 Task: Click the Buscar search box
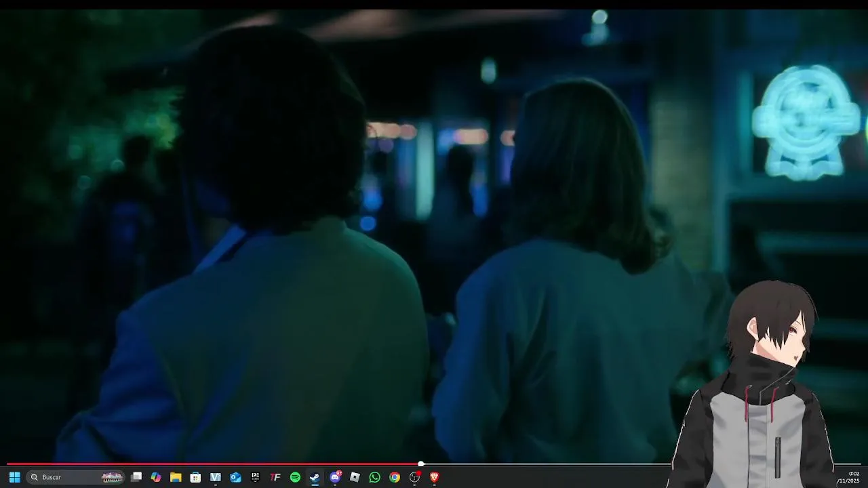point(76,477)
